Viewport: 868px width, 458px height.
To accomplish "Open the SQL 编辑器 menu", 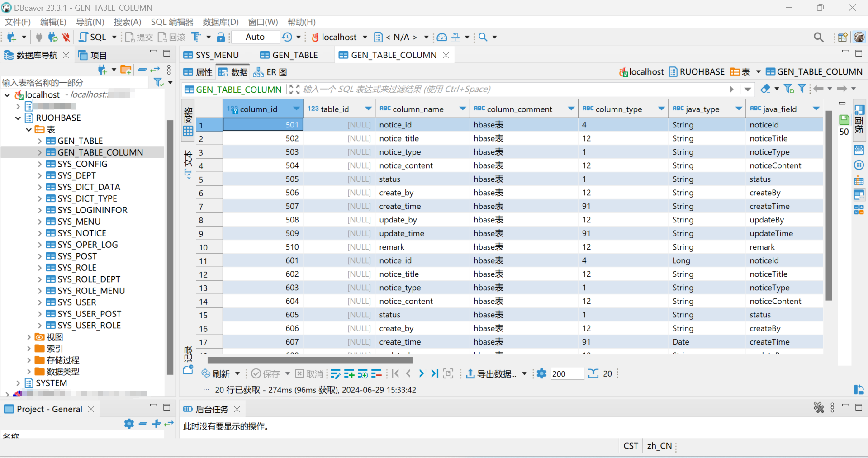I will [x=172, y=22].
